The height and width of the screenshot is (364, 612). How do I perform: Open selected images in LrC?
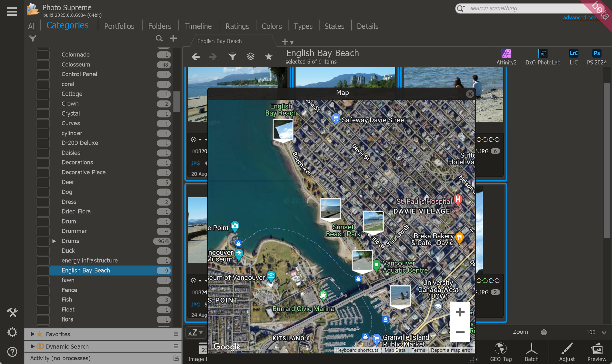click(574, 57)
